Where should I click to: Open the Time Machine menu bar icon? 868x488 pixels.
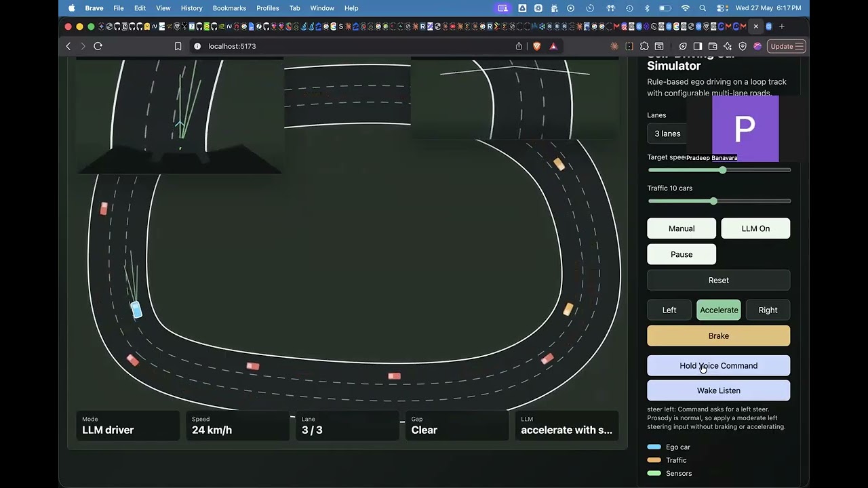[629, 8]
